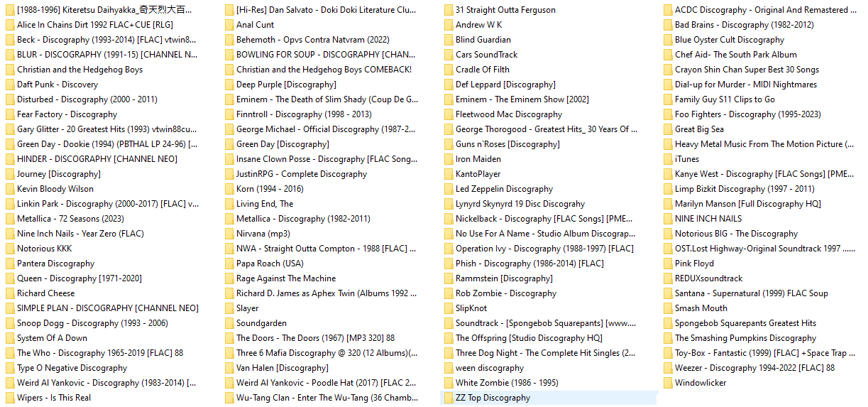Select 31 Straight Outta Ferguson folder name
This screenshot has height=407, width=868.
[x=505, y=10]
